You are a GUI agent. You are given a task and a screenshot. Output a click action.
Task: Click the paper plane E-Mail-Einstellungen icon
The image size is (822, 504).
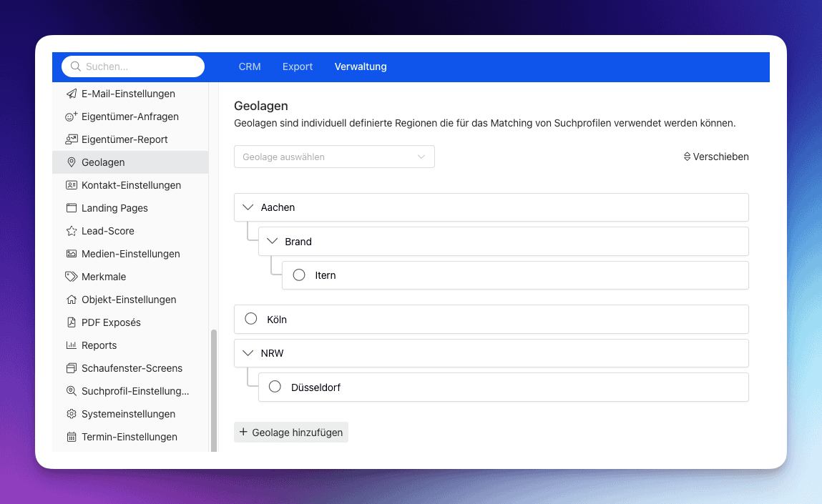pyautogui.click(x=71, y=94)
